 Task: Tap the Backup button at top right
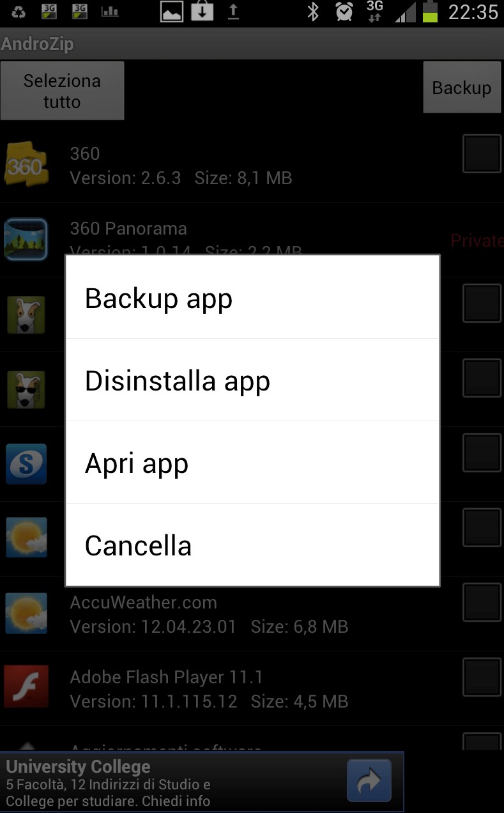[462, 88]
